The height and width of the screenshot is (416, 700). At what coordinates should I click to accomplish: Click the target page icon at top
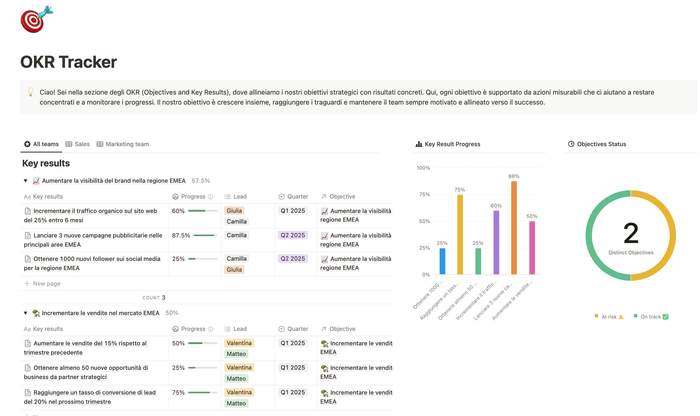point(37,19)
